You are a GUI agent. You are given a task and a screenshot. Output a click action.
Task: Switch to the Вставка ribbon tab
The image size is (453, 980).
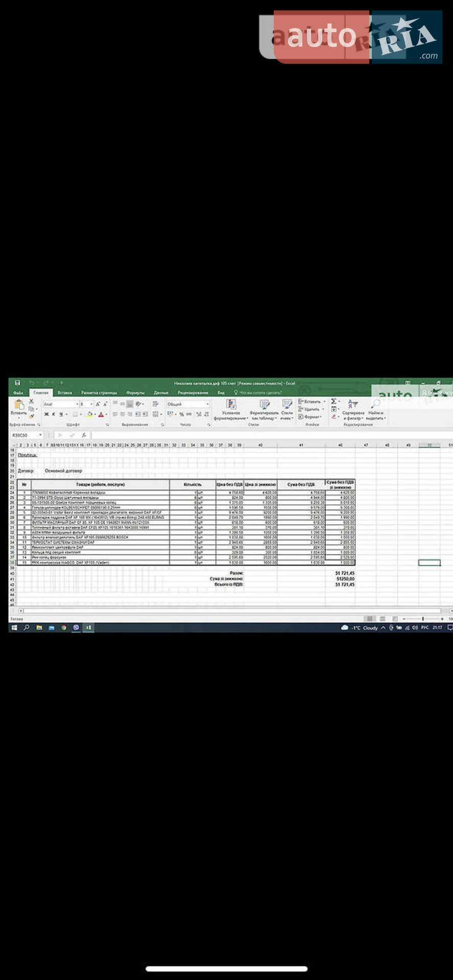[x=65, y=393]
